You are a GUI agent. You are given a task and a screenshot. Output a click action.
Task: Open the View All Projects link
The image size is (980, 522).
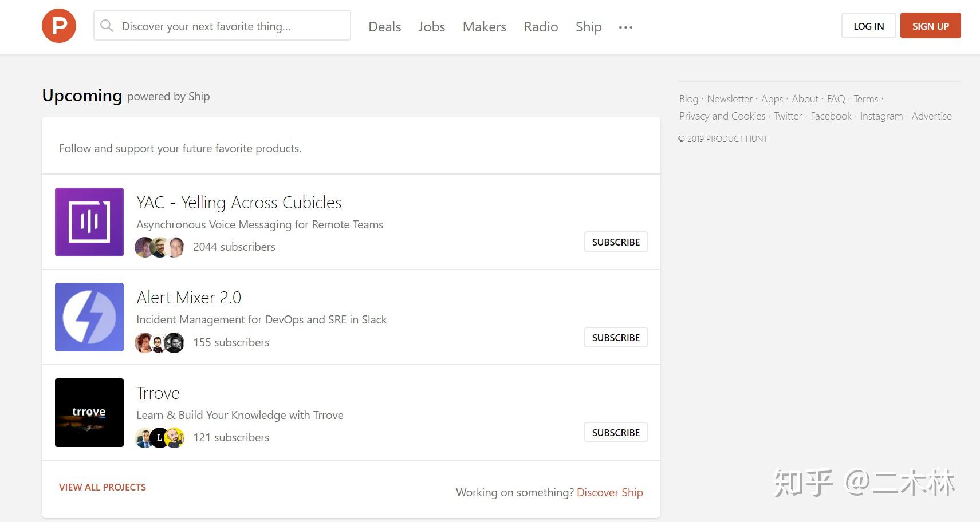point(103,487)
